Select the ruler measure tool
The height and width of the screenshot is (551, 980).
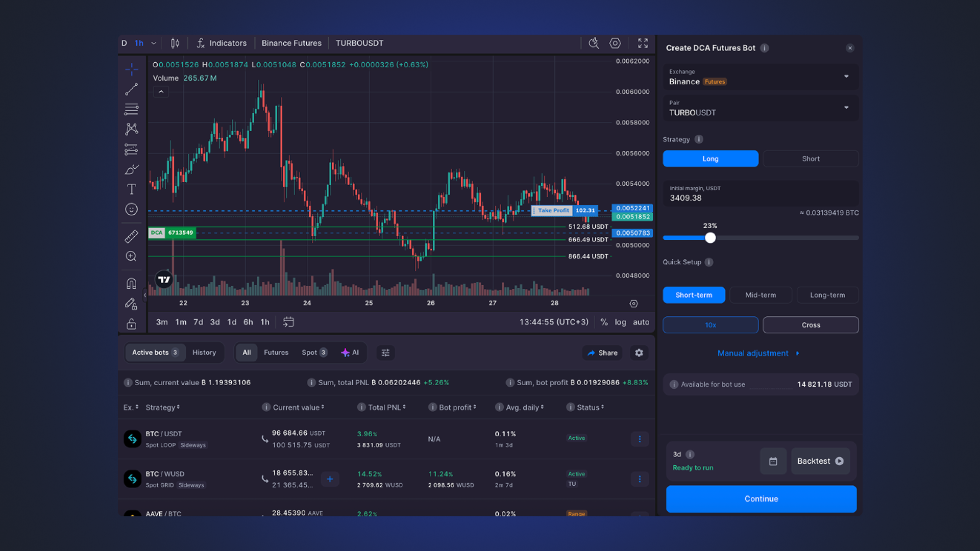pos(131,236)
